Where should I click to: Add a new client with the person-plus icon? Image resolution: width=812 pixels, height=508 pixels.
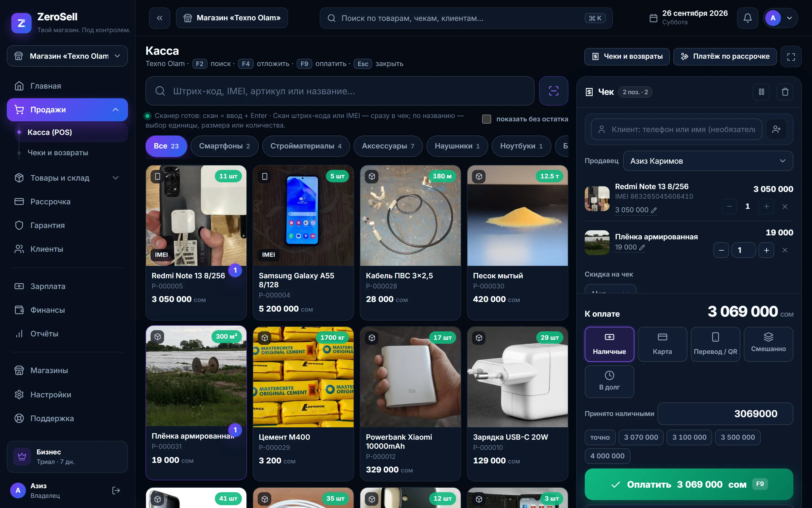coord(776,129)
